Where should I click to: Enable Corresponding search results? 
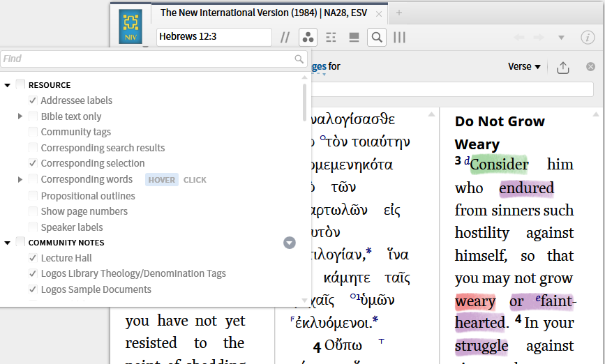[x=33, y=148]
